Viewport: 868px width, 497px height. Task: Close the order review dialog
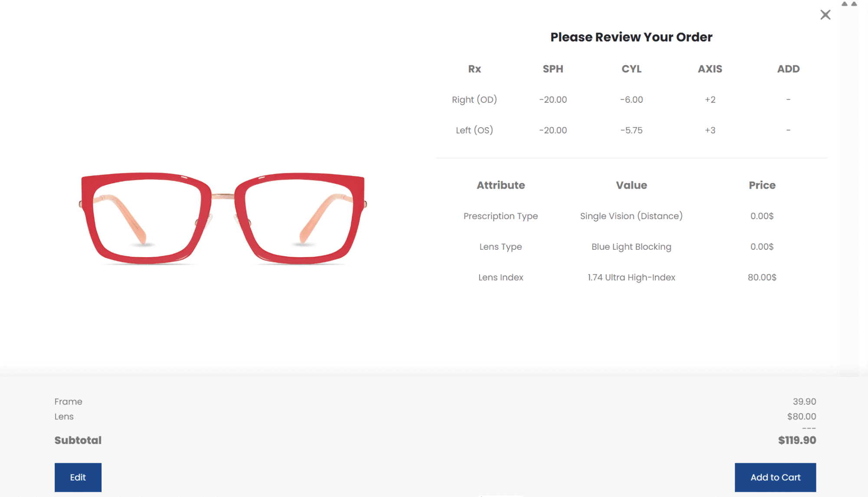(x=825, y=15)
